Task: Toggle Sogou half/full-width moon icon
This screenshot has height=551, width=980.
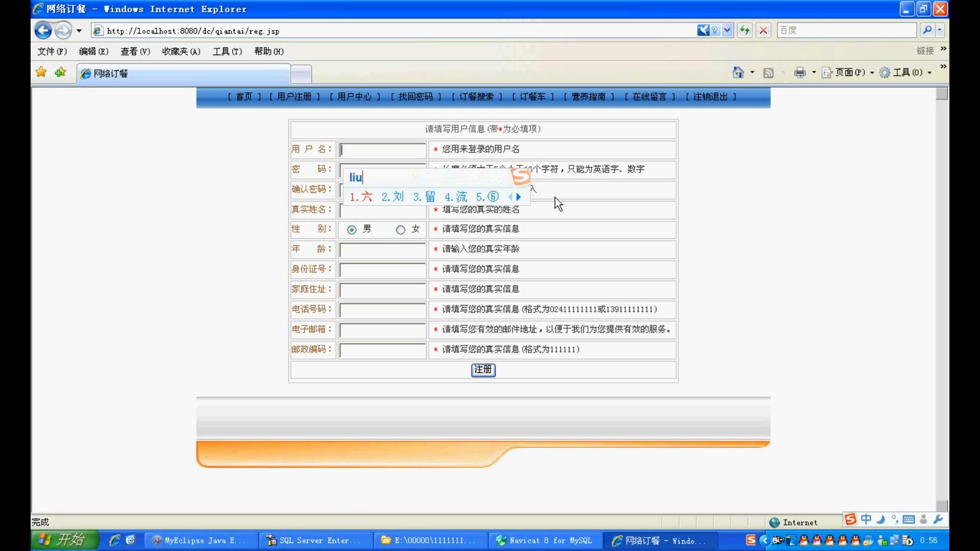Action: pos(880,519)
